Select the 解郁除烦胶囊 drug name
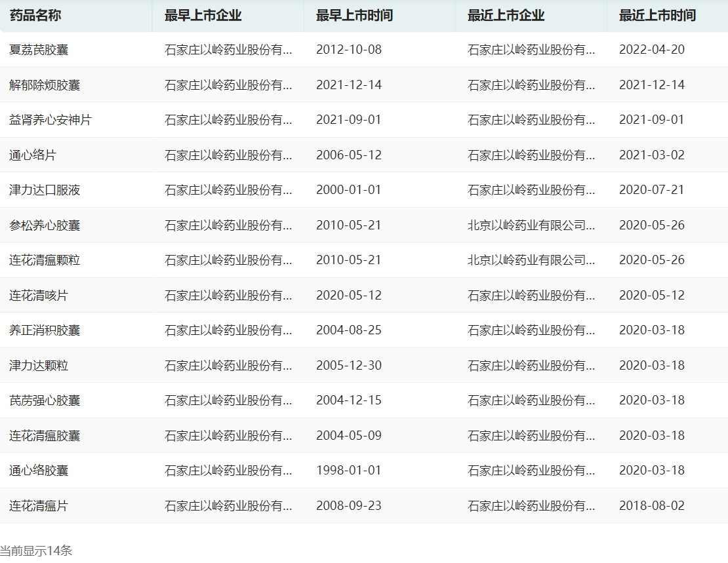The image size is (728, 563). click(x=45, y=85)
